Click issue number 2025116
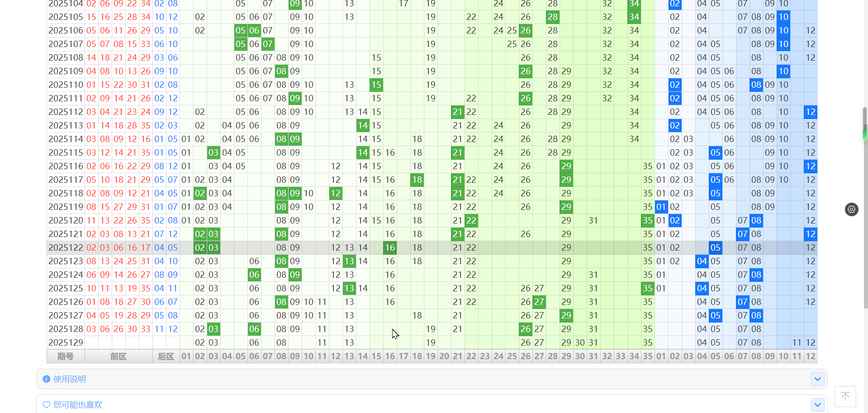Image resolution: width=868 pixels, height=413 pixels. 66,166
